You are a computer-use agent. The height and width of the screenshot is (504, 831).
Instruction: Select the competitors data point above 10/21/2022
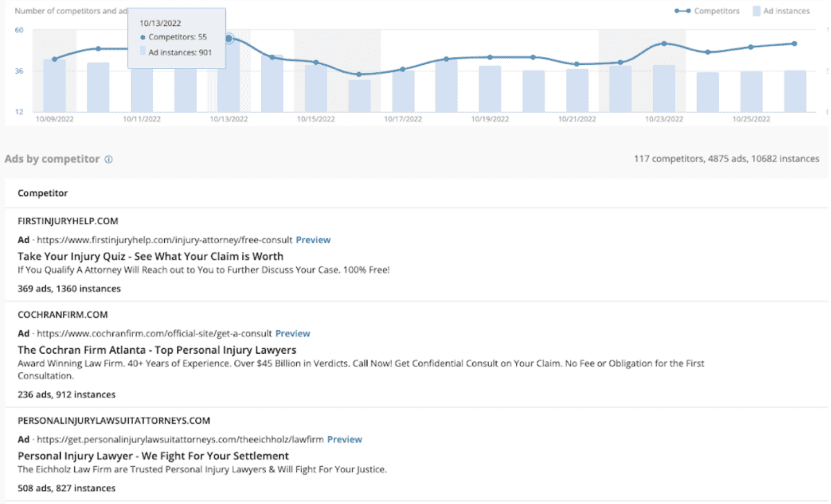[577, 64]
